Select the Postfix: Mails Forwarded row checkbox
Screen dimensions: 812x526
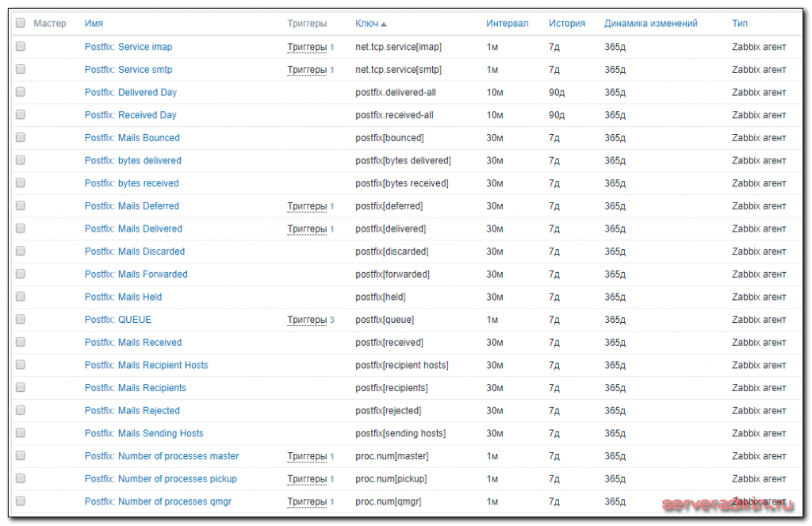pos(21,275)
